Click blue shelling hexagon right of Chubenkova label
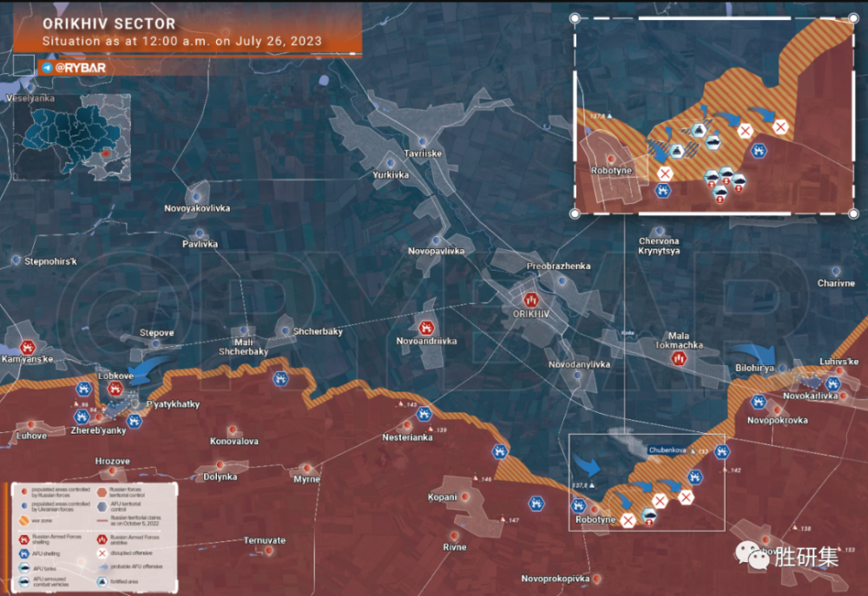The image size is (868, 596). tap(721, 452)
